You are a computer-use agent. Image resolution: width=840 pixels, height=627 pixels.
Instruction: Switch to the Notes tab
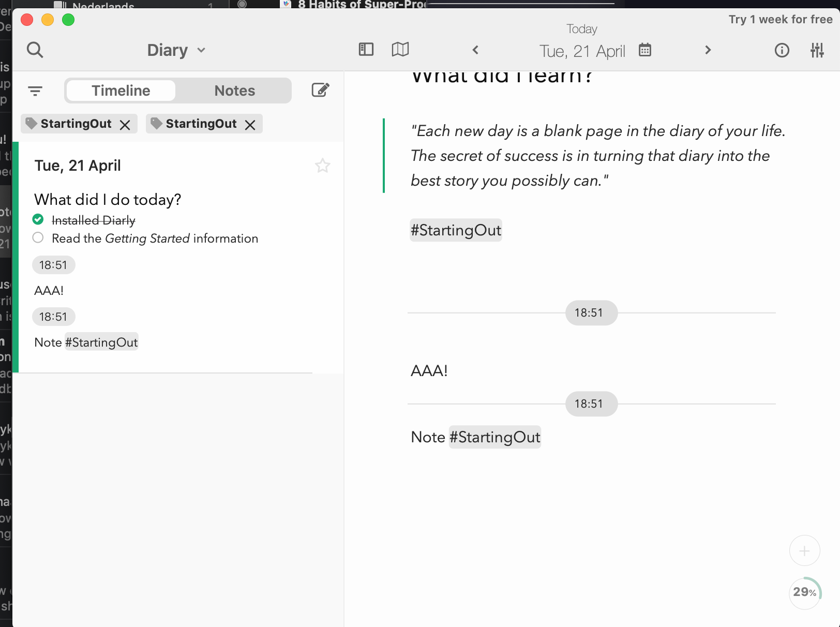tap(235, 91)
